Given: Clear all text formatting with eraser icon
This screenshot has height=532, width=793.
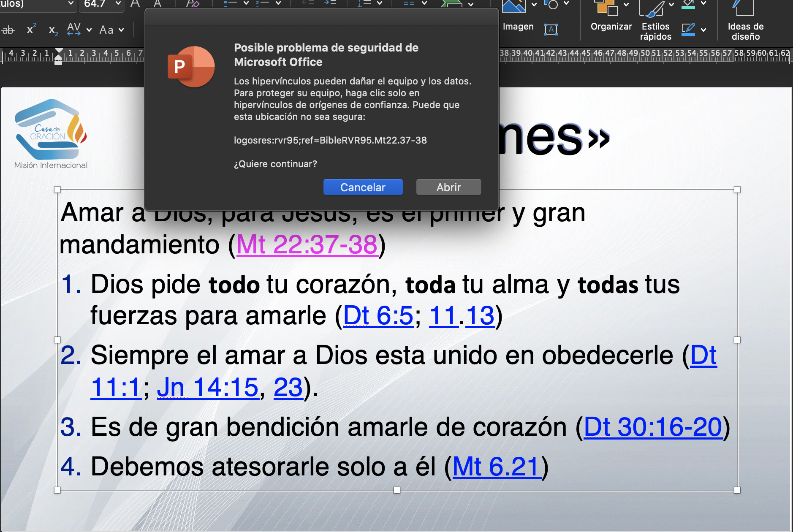Looking at the screenshot, I should 192,4.
